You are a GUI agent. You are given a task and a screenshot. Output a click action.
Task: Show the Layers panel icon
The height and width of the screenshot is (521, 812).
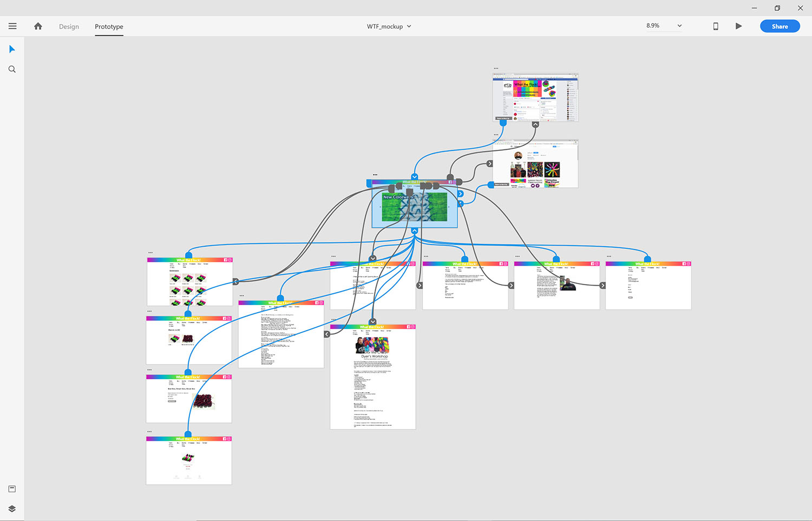(12, 509)
